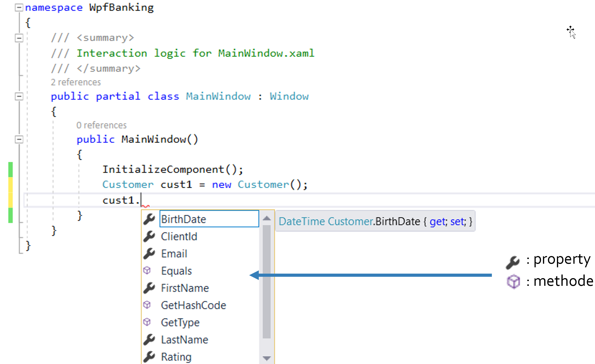
Task: Click the IntelliSense scrollbar down arrow
Action: [x=267, y=358]
